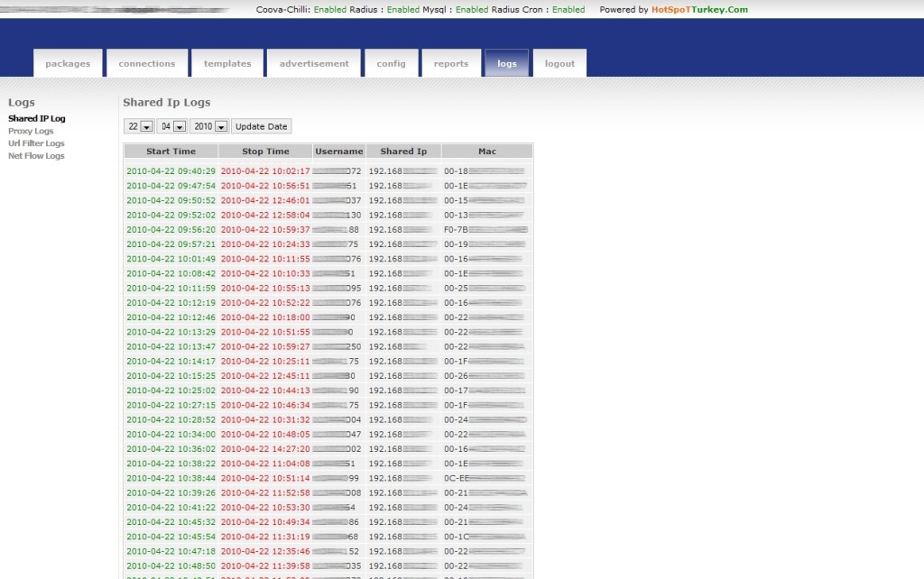The image size is (924, 579).
Task: Select stop time 2010-04-22 10:49:34
Action: 265,522
